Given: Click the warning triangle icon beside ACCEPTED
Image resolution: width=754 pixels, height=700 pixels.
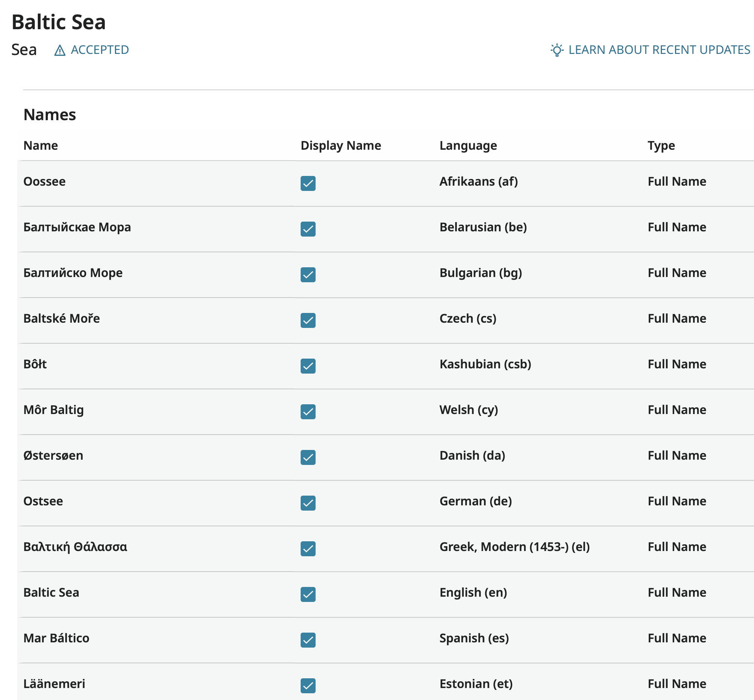Looking at the screenshot, I should [60, 51].
